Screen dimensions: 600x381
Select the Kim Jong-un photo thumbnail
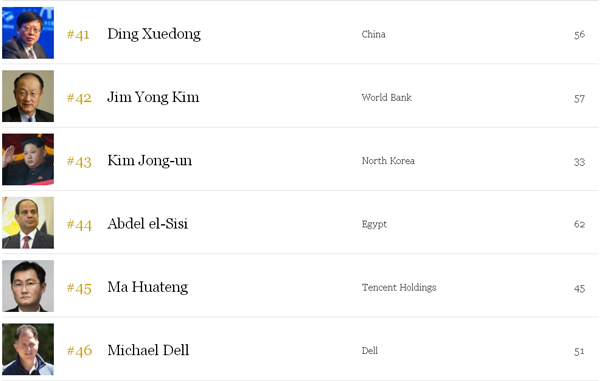[x=28, y=160]
